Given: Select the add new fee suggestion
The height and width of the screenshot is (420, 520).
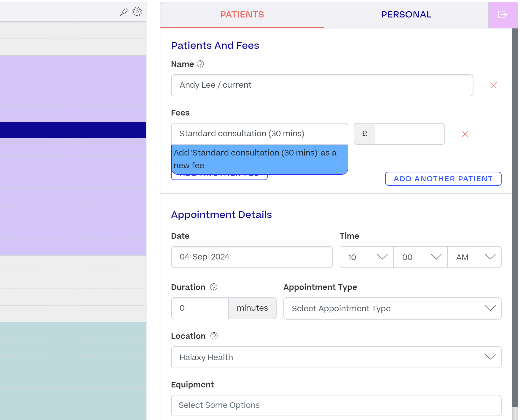Looking at the screenshot, I should tap(260, 159).
